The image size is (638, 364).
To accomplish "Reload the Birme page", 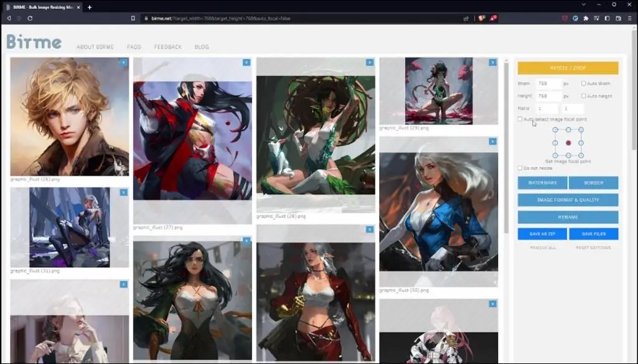I will pos(30,18).
